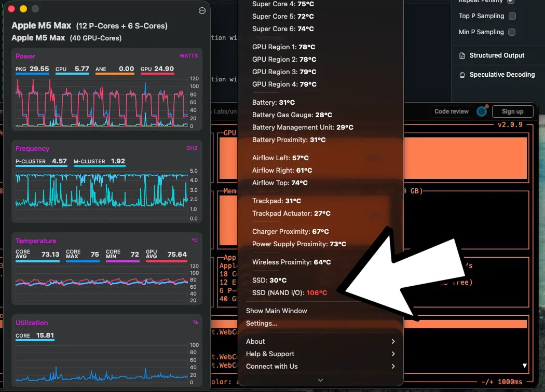Open Settings from the dropdown menu
Image resolution: width=545 pixels, height=392 pixels.
[x=262, y=323]
